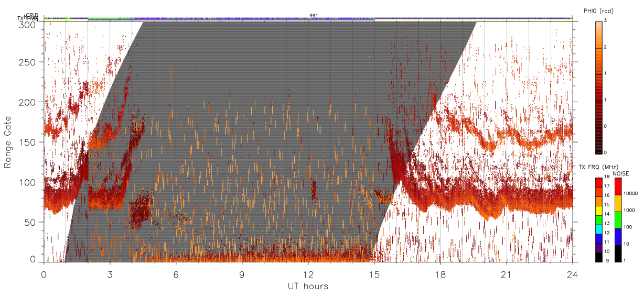Click the black swatch in NOISE legend
Viewport: 644px width, 297px height.
tap(618, 254)
